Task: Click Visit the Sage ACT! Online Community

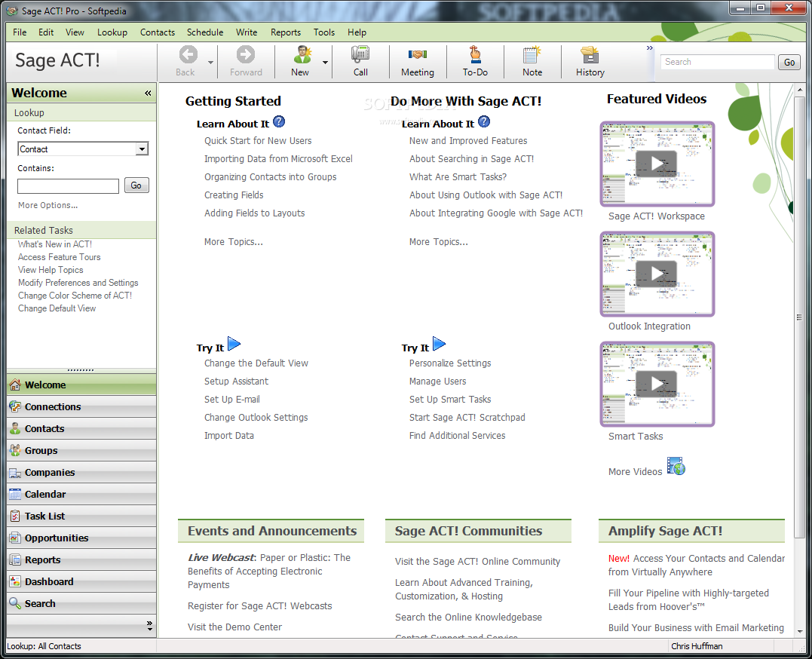Action: pyautogui.click(x=477, y=562)
